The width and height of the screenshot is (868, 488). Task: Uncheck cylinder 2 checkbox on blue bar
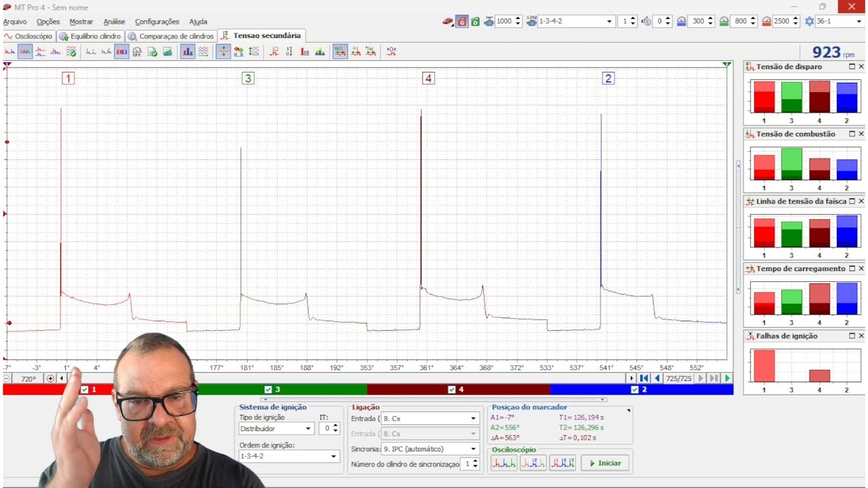[x=635, y=390]
